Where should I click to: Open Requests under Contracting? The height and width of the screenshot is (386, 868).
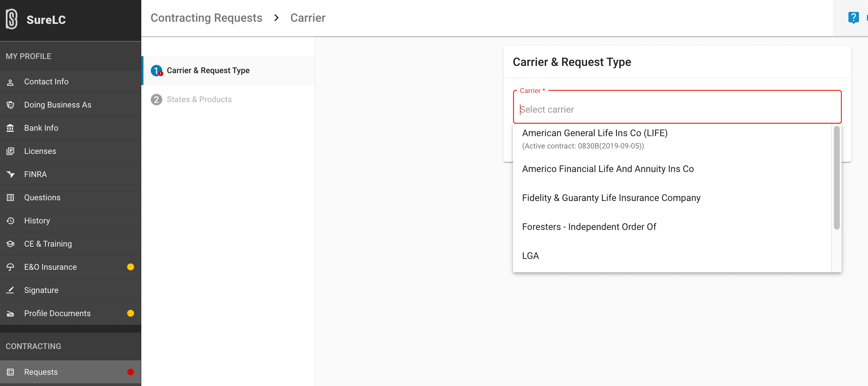click(41, 372)
